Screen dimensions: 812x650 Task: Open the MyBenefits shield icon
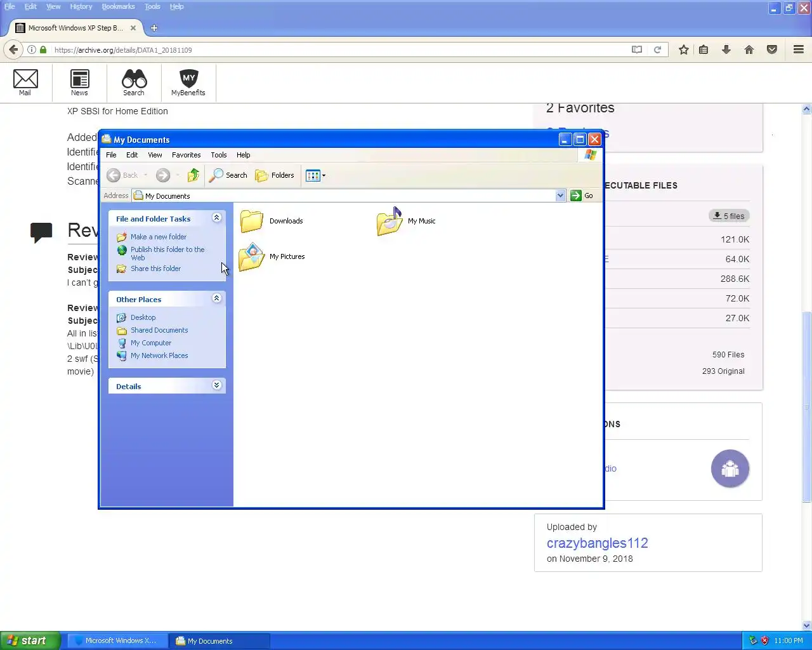pyautogui.click(x=188, y=82)
